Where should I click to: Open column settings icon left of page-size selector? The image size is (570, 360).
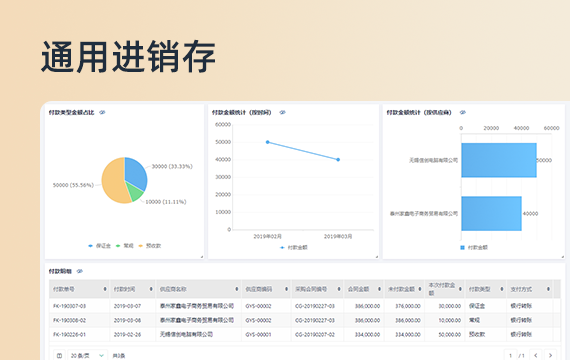click(x=60, y=355)
